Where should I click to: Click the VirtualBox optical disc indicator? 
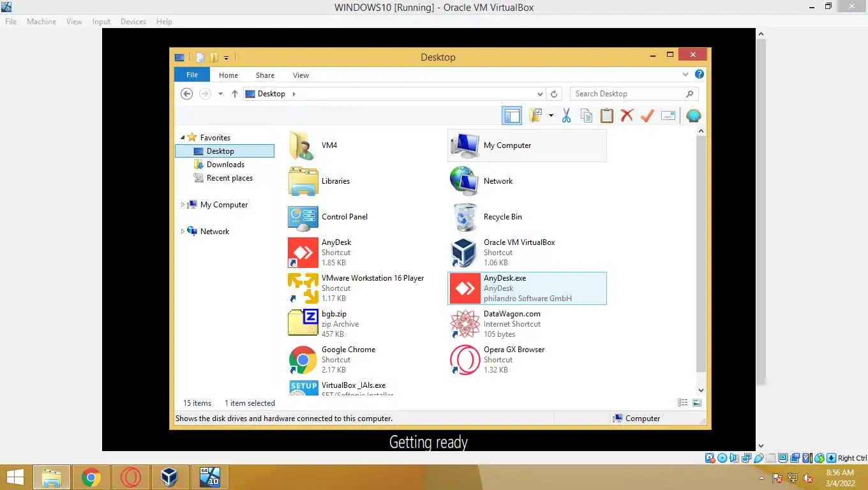[x=722, y=458]
